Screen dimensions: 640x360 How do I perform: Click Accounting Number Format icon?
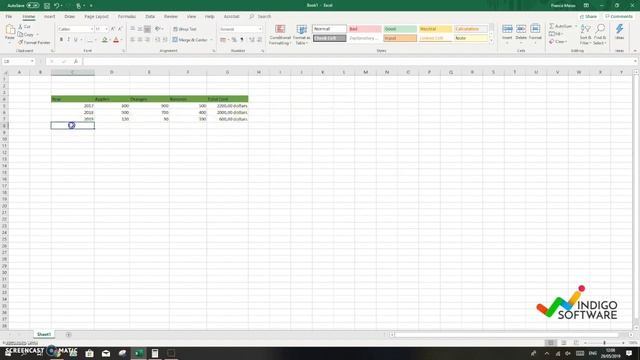tap(222, 40)
